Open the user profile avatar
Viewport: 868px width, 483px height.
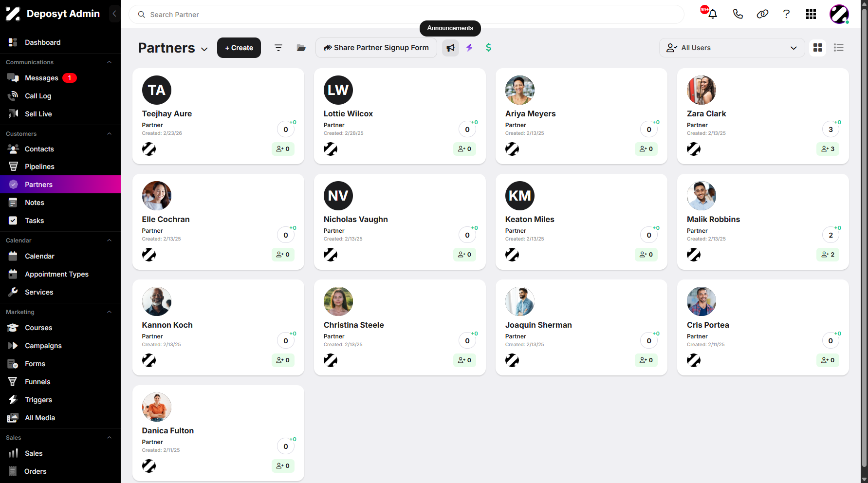[839, 14]
